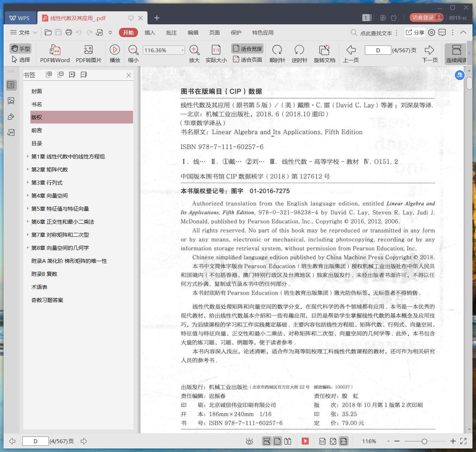Expand 第2章 矩阵代数 bookmark
Viewport: 476px width, 452px height.
(28, 169)
